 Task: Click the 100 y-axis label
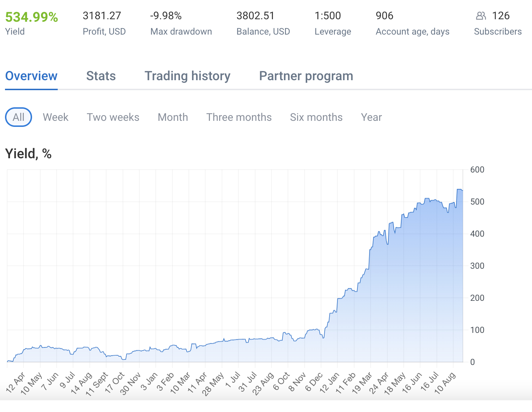tap(477, 330)
